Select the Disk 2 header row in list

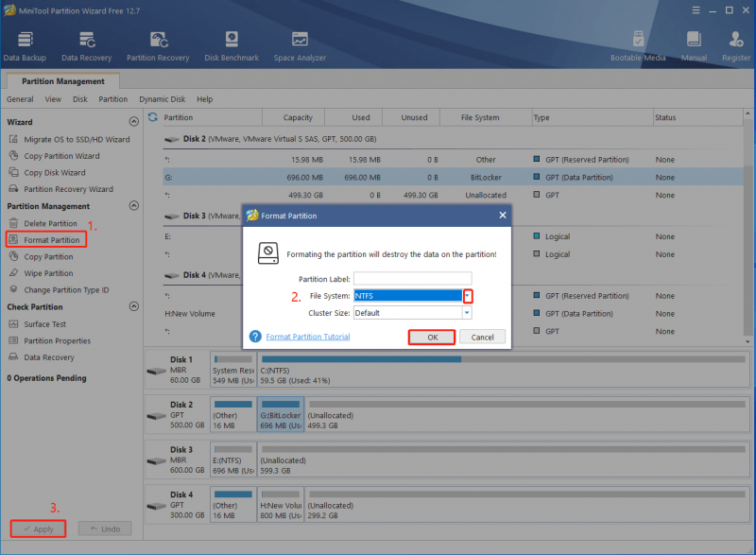point(454,139)
